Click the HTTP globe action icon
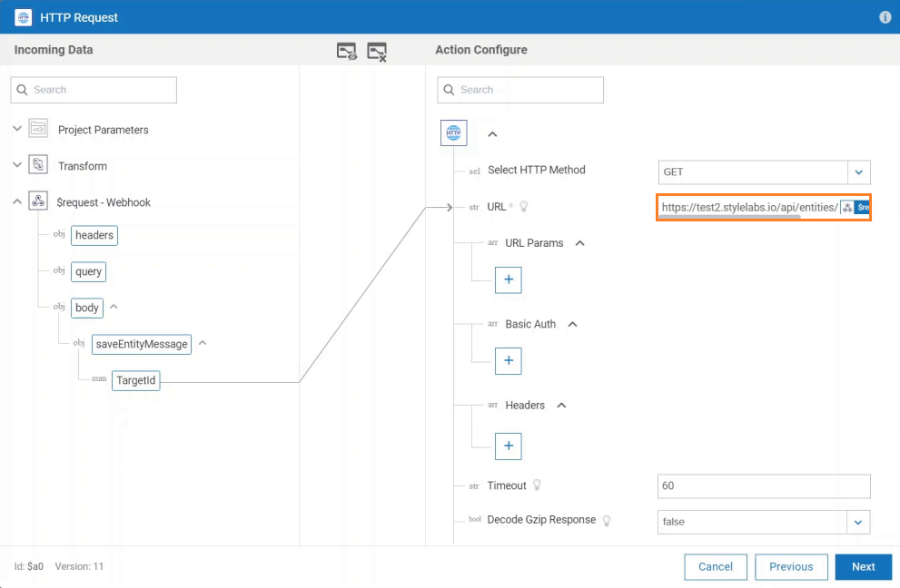This screenshot has width=900, height=588. 453,132
